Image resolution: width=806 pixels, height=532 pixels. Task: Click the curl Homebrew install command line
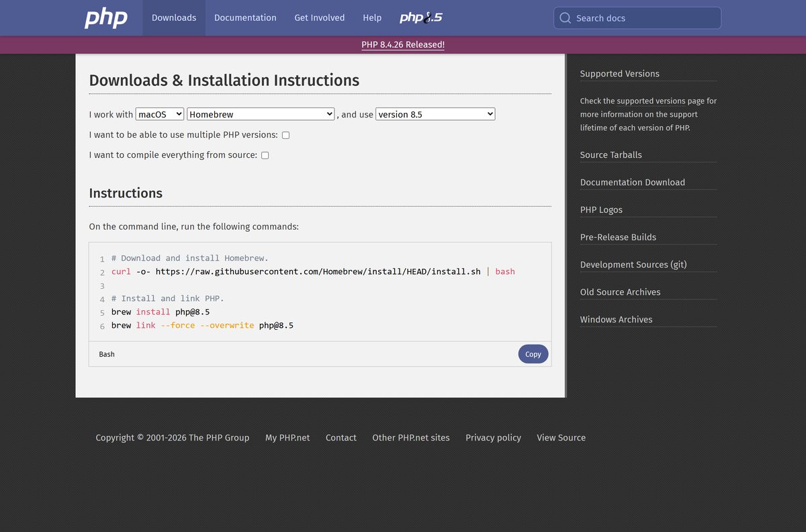pyautogui.click(x=313, y=272)
